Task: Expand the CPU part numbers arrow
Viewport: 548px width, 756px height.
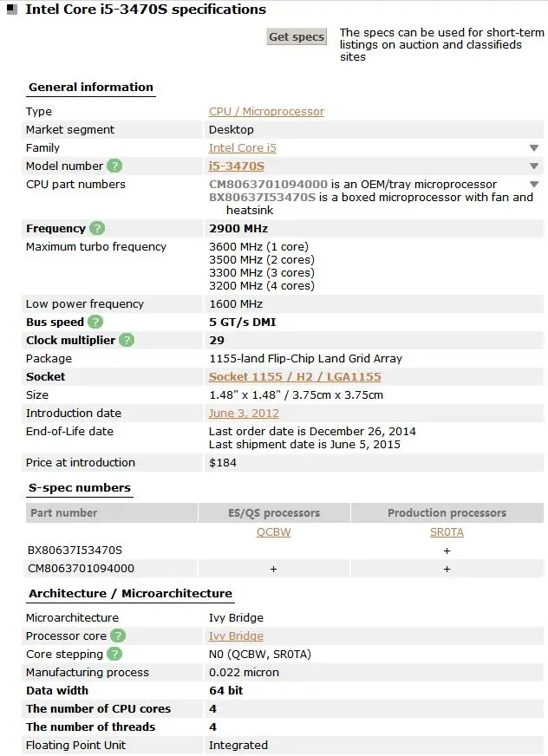Action: coord(534,185)
